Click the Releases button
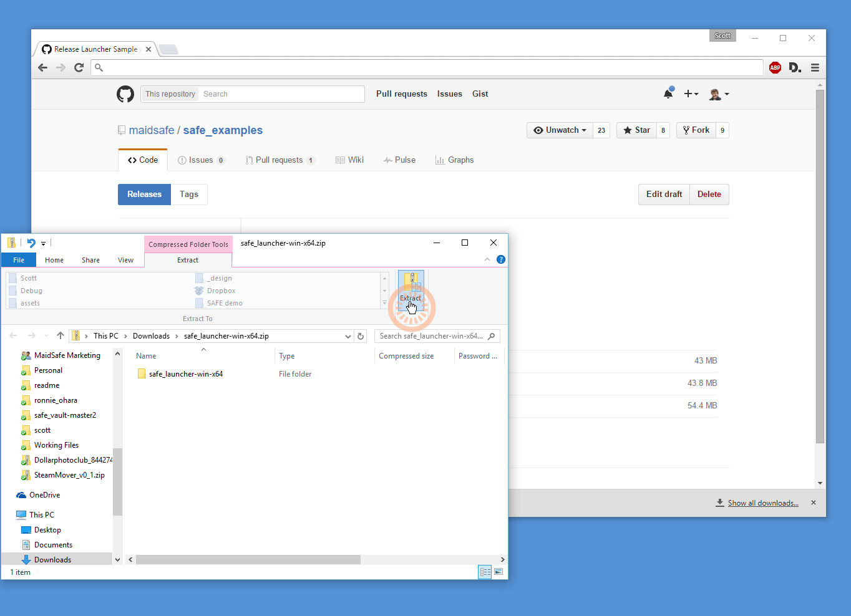Image resolution: width=851 pixels, height=616 pixels. click(x=144, y=195)
